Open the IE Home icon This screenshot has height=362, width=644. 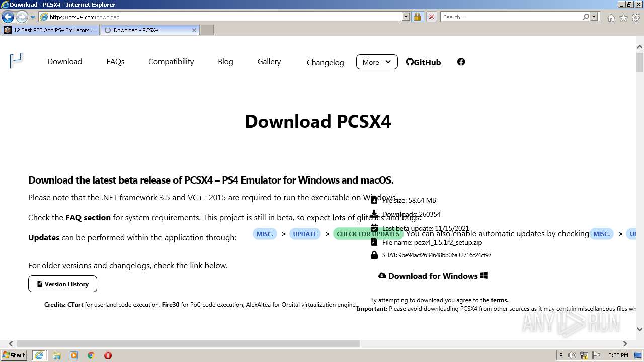coord(611,18)
